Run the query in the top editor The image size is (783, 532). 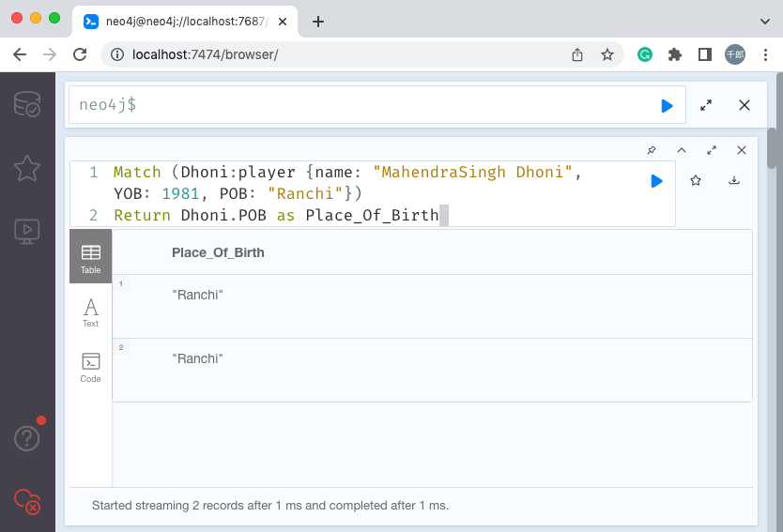[x=667, y=106]
